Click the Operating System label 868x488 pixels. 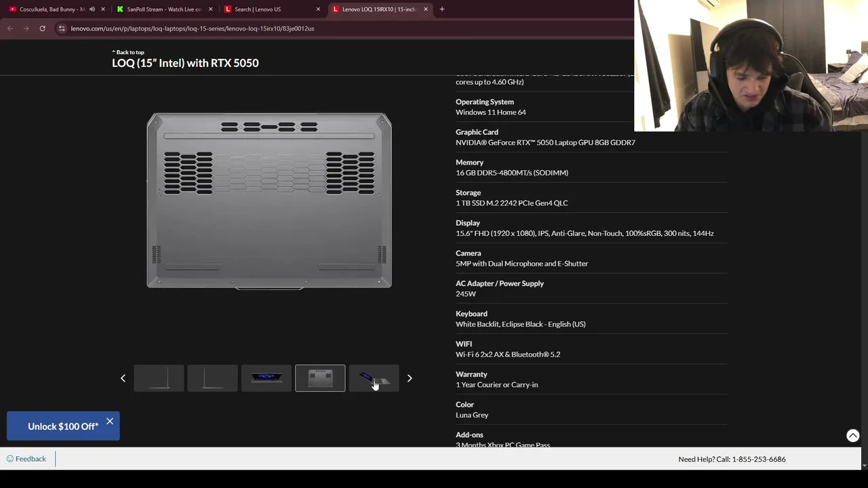click(485, 102)
